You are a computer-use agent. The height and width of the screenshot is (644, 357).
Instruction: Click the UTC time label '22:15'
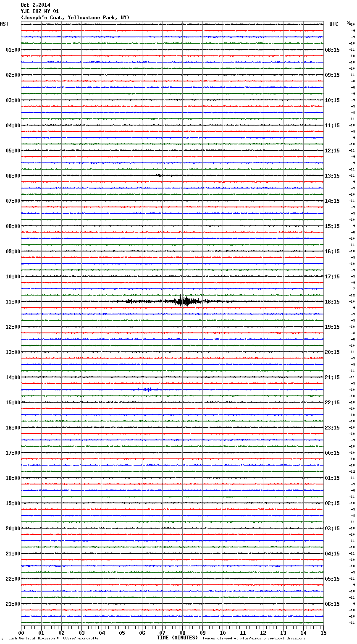[332, 403]
